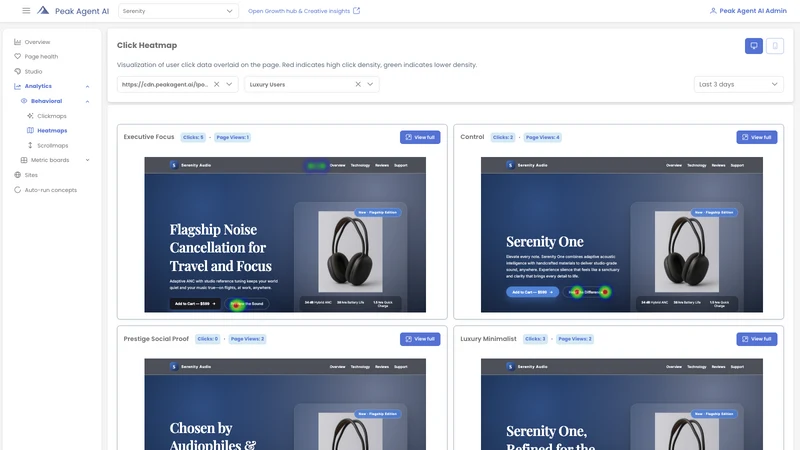Click the Page health heart icon
The width and height of the screenshot is (800, 450).
point(17,57)
